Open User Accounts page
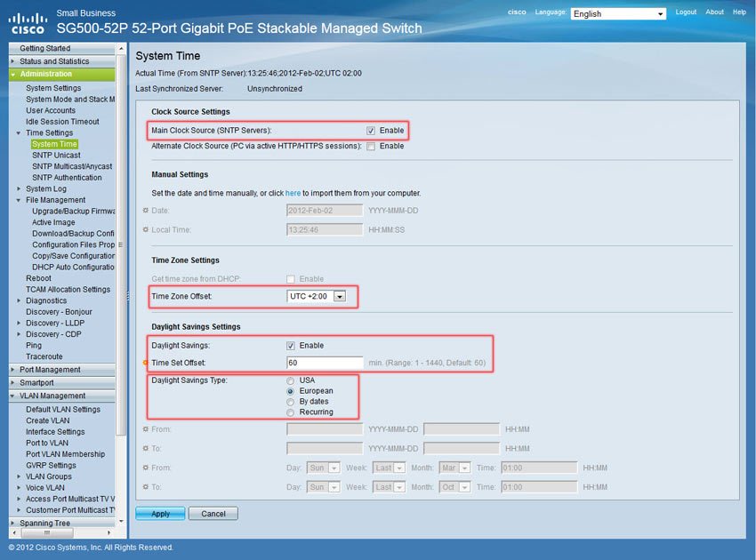Viewport: 756px width, 560px height. pyautogui.click(x=51, y=110)
